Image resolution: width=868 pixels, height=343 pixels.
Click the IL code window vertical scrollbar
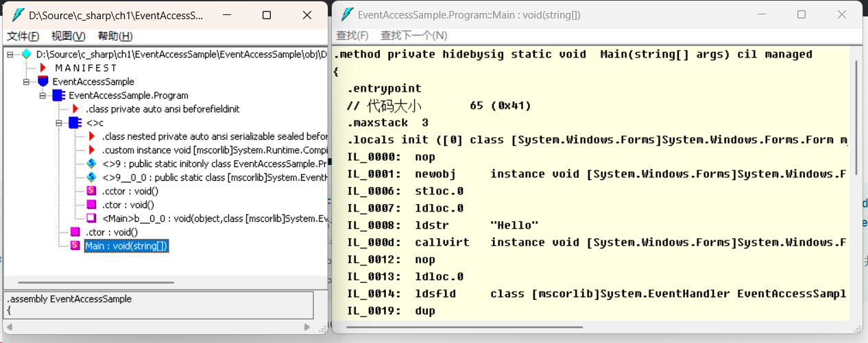click(x=856, y=185)
